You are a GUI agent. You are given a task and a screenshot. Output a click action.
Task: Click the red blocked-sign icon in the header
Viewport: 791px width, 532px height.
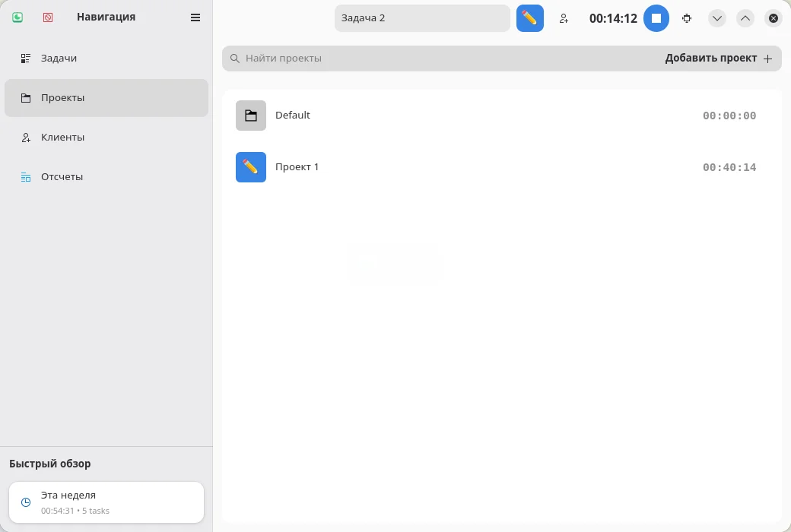tap(47, 17)
